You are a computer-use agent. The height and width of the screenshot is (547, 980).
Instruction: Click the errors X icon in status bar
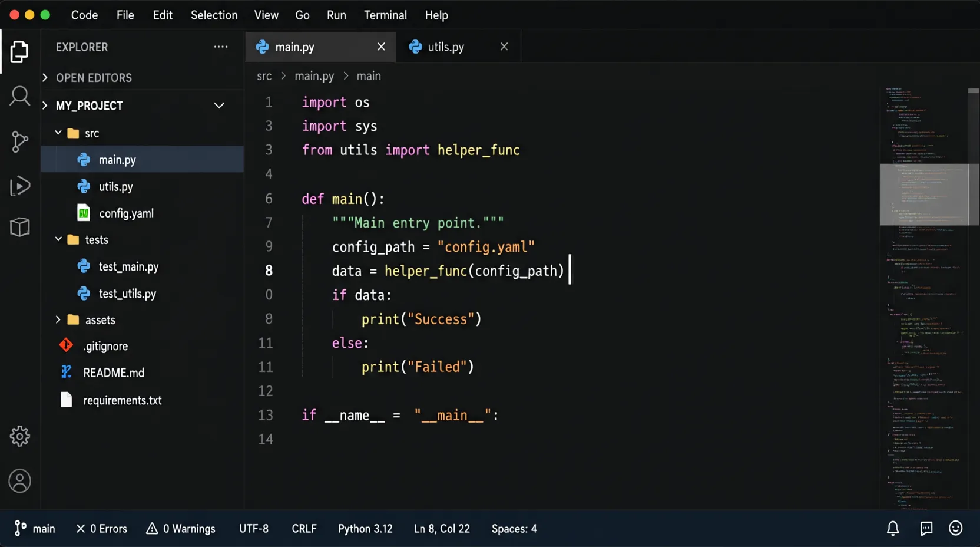(x=81, y=529)
